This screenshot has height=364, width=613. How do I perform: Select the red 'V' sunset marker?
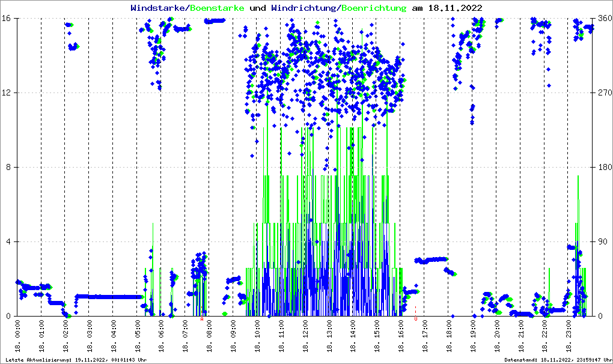[x=415, y=319]
